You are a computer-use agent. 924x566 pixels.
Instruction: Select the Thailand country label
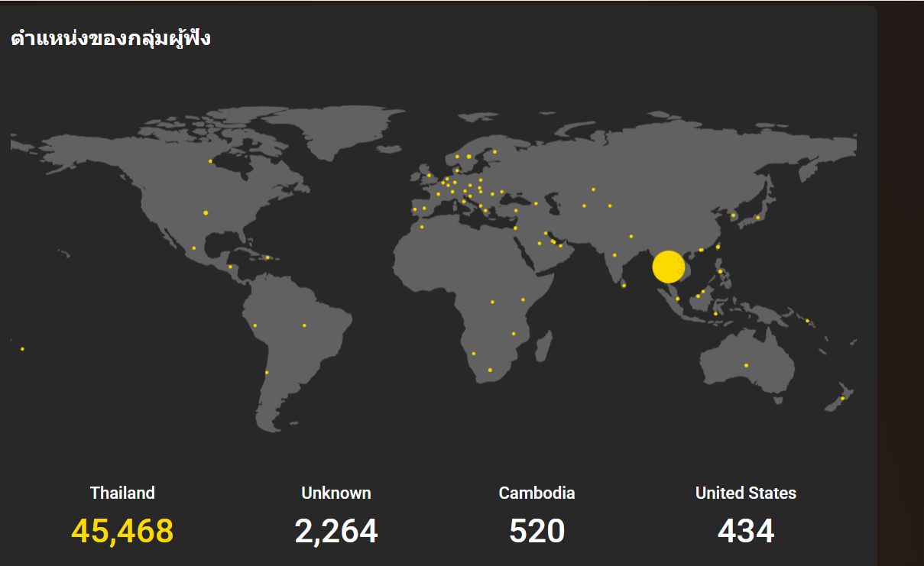122,493
